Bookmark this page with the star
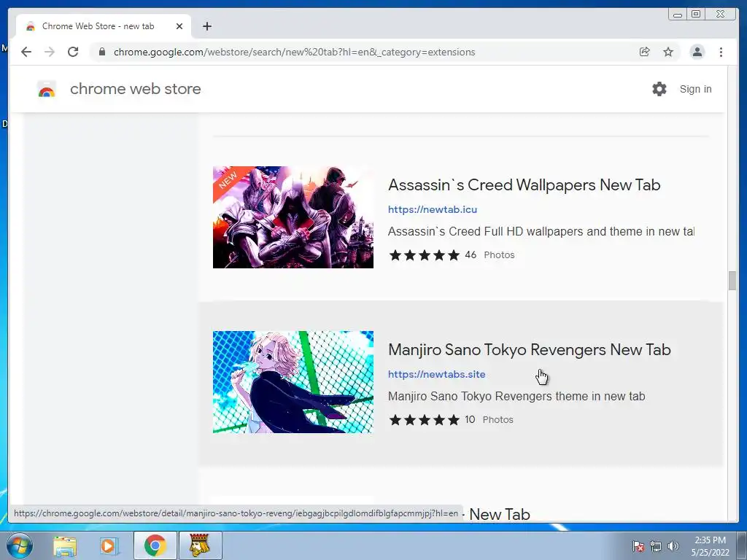 (x=668, y=52)
